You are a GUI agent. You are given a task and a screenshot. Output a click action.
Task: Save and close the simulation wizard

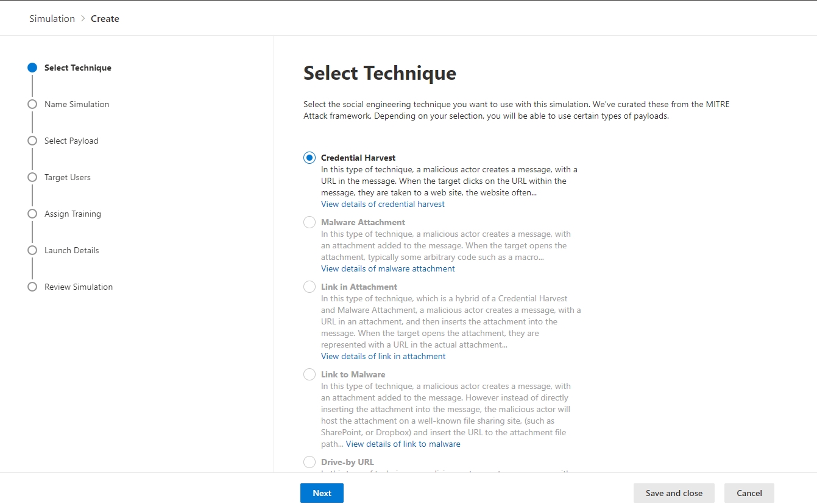click(674, 493)
